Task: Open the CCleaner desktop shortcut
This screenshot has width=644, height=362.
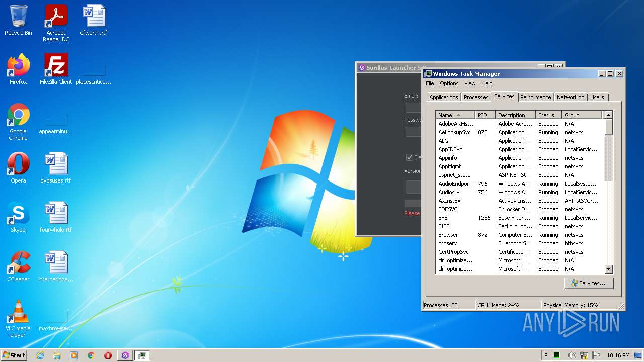Action: [18, 266]
